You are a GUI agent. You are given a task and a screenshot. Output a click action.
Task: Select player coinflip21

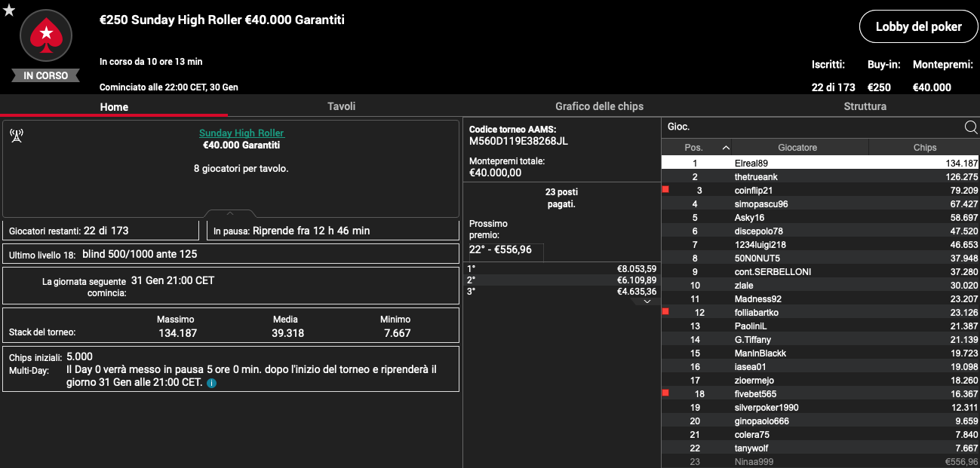click(x=820, y=190)
